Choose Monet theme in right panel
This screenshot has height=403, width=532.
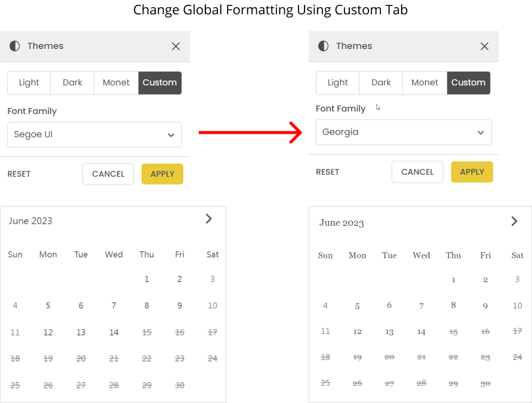pos(425,83)
